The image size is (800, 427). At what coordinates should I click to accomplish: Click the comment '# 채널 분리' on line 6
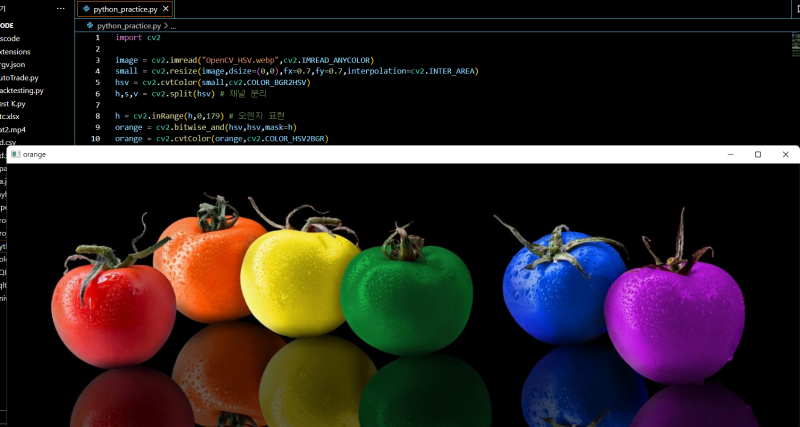coord(241,94)
